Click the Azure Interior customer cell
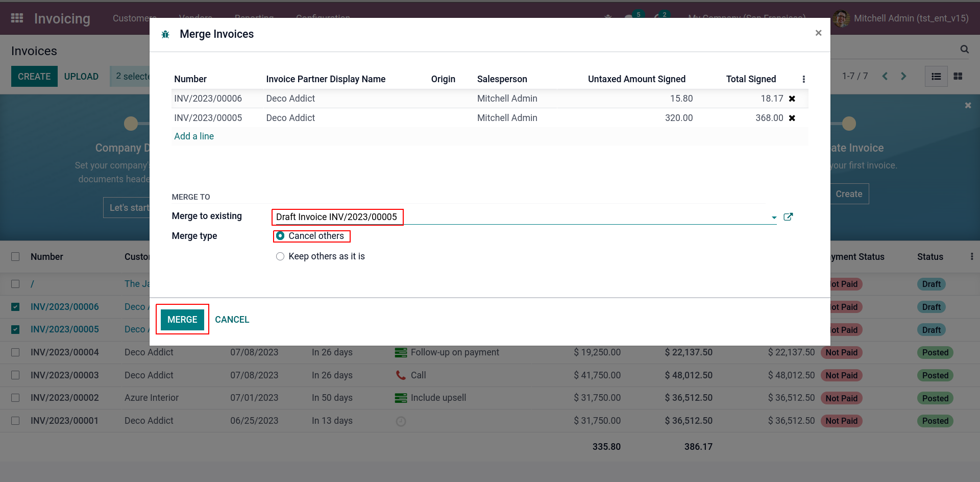This screenshot has height=482, width=980. pyautogui.click(x=152, y=398)
